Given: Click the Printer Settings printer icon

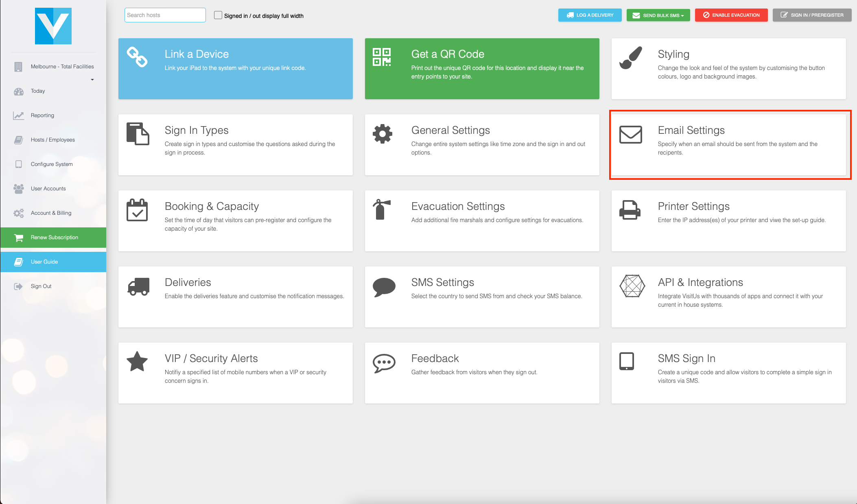Looking at the screenshot, I should (x=630, y=211).
